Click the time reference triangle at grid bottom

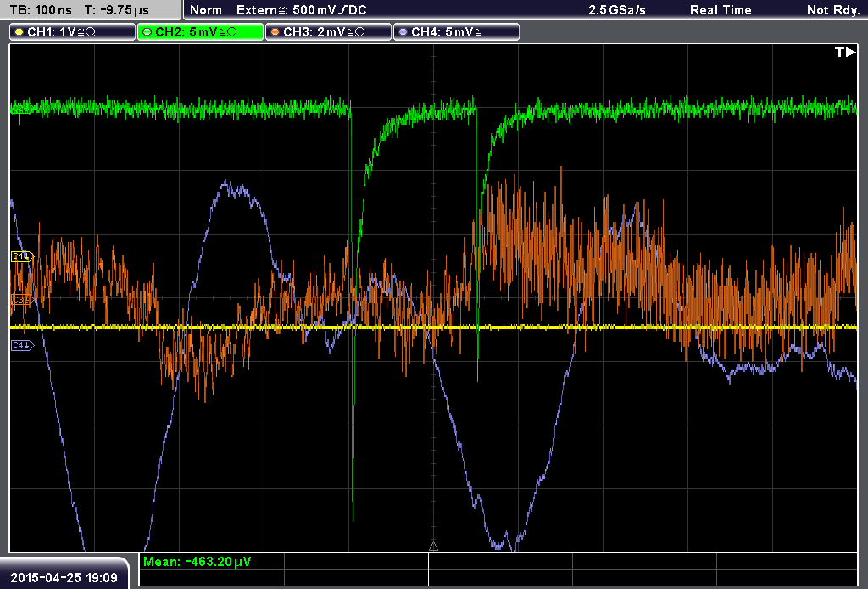(x=433, y=546)
